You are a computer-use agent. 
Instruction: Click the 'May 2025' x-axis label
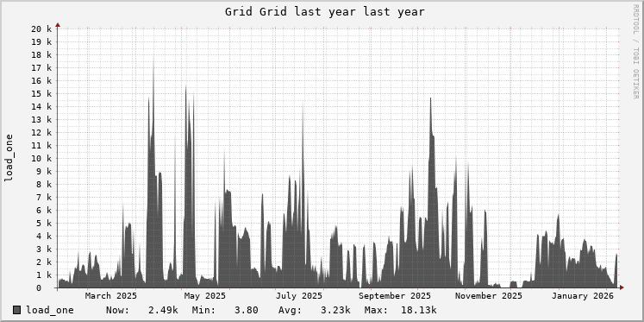pyautogui.click(x=205, y=296)
